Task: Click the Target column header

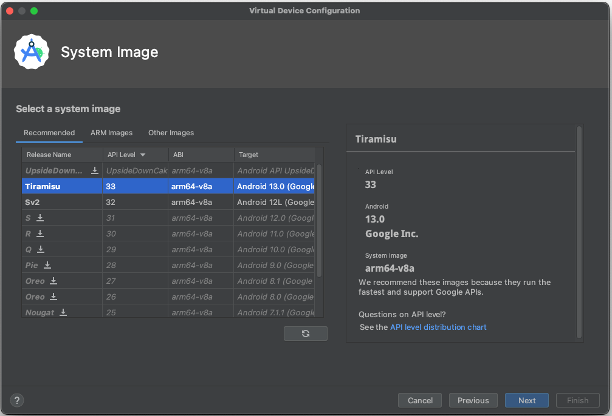Action: 274,155
